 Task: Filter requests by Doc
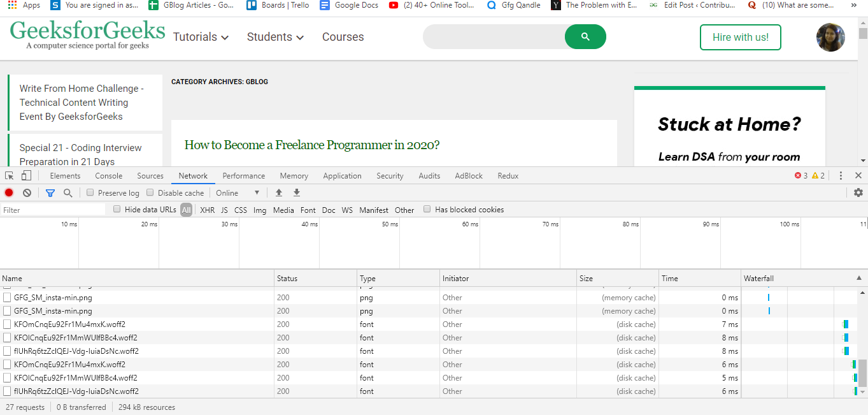pyautogui.click(x=329, y=210)
